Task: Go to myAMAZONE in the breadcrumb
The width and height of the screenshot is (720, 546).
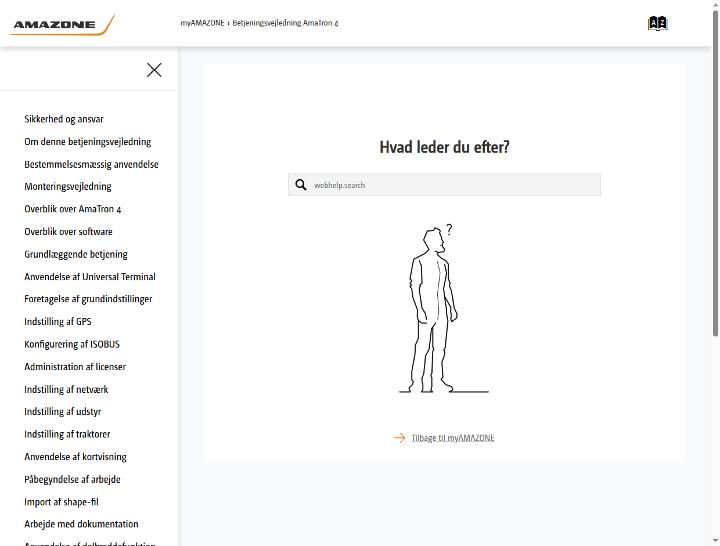Action: 202,23
